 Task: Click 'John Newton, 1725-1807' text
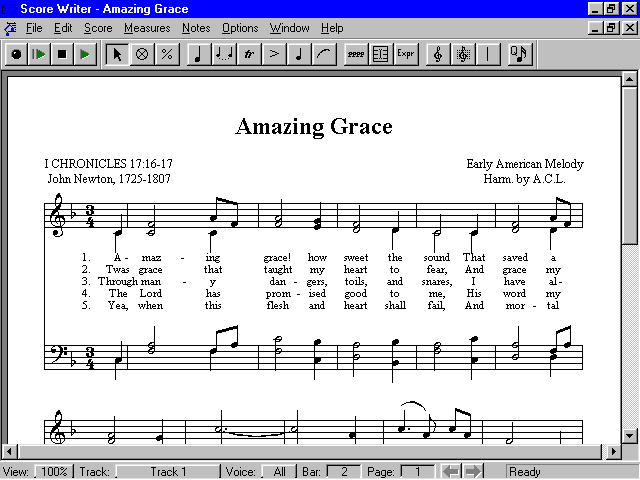[x=109, y=179]
